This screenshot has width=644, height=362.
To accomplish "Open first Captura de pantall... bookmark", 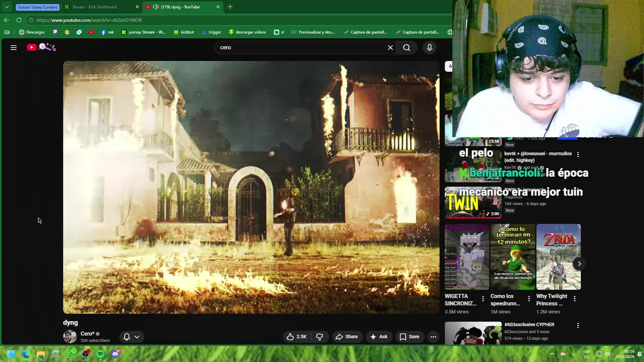I will pos(365,32).
